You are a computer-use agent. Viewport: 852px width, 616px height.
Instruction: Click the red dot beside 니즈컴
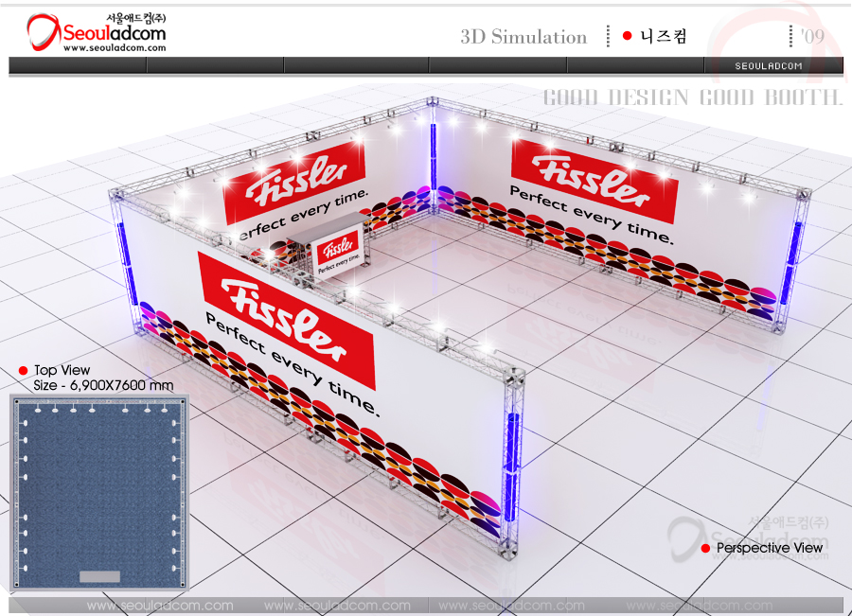[x=627, y=36]
